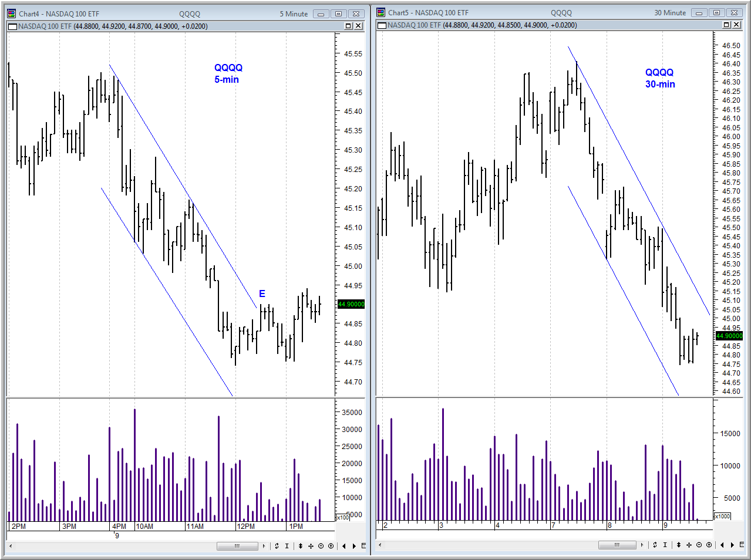751x560 pixels.
Task: Click the right scroll arrow under the 5 Minute chart
Action: point(264,546)
